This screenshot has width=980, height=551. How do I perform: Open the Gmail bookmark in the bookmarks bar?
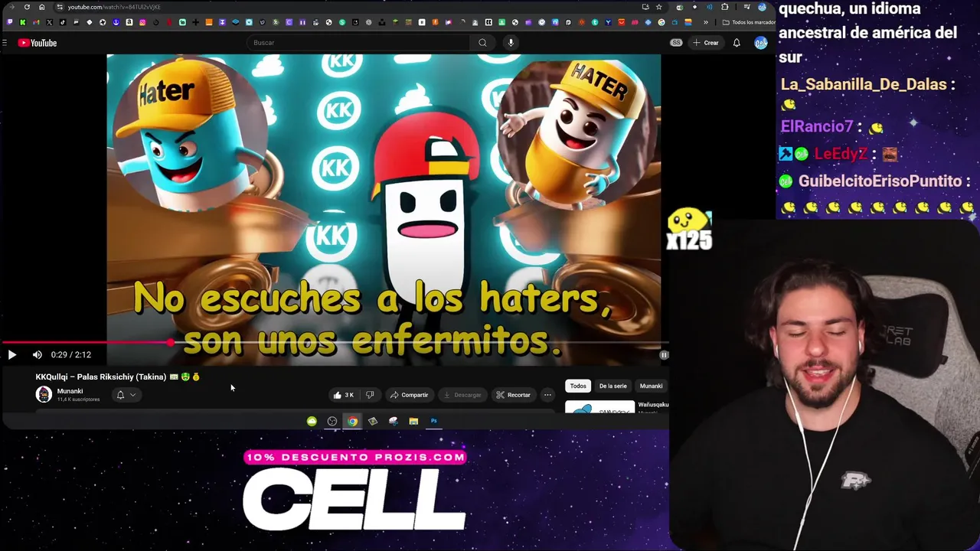click(x=36, y=22)
